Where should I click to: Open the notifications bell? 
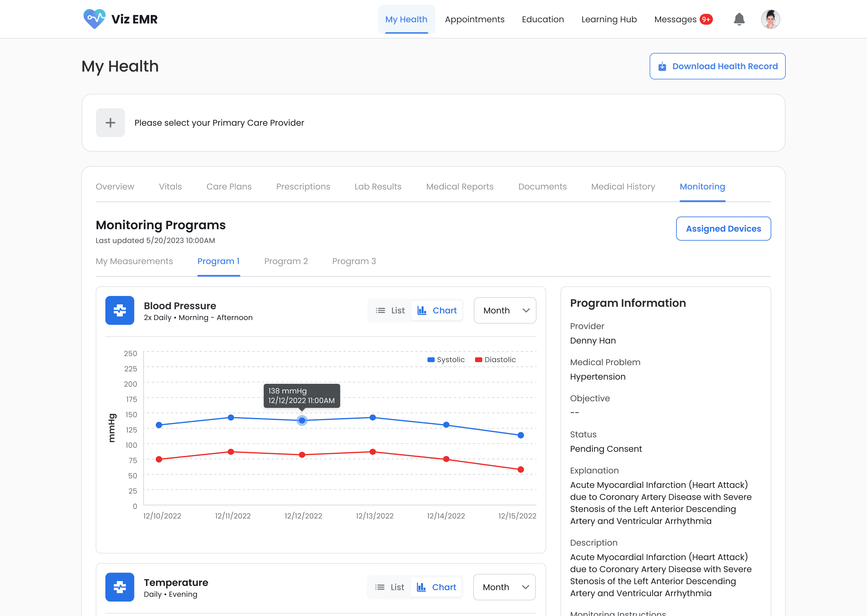pos(739,19)
